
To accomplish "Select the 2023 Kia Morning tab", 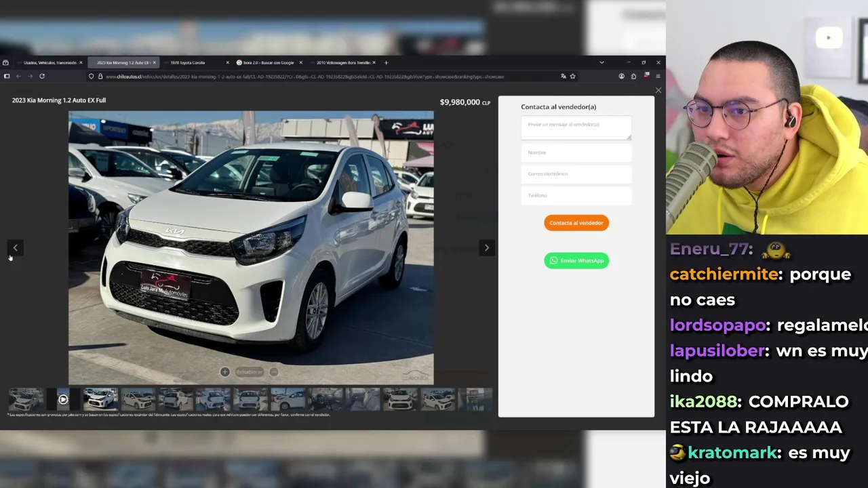I will [x=122, y=62].
